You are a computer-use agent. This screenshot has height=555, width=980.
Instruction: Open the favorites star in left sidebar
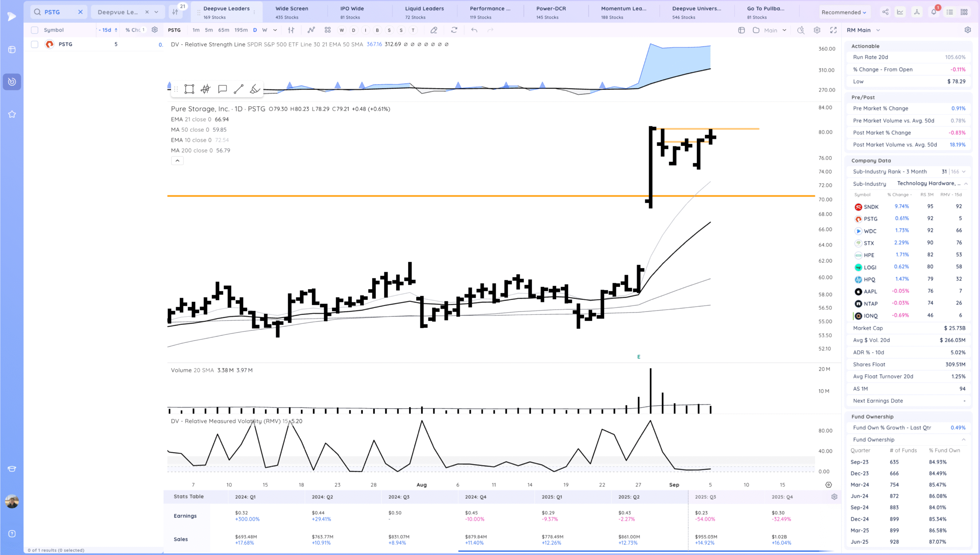tap(12, 114)
